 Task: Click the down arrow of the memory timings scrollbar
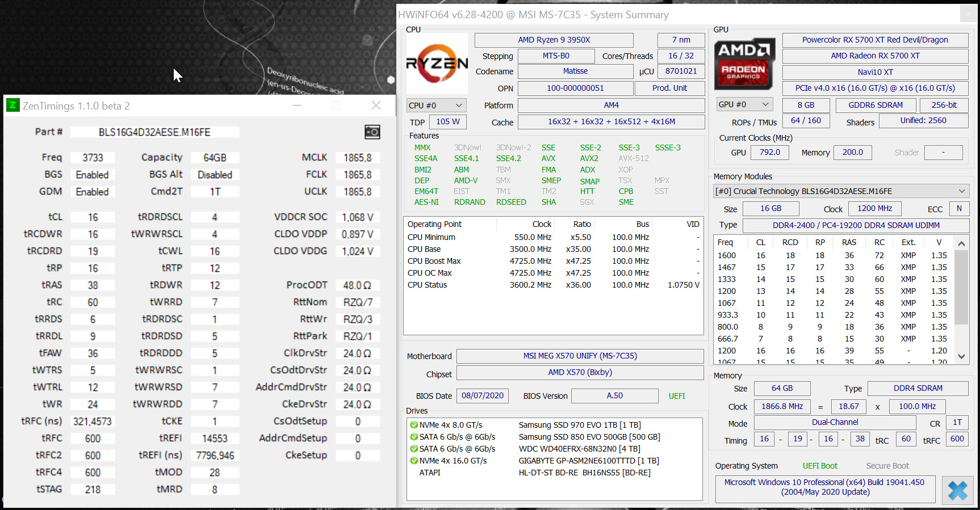(x=961, y=356)
